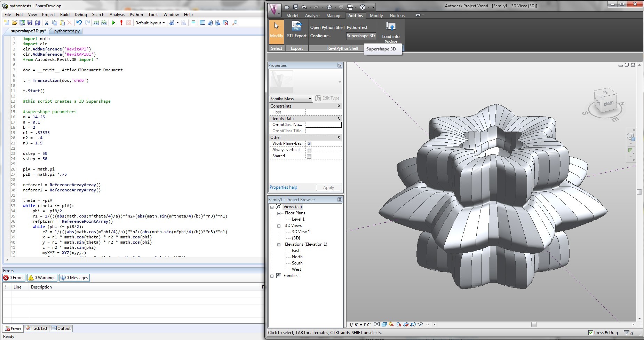Collapse the Views (all) tree node
Viewport: 644px width, 340px height.
pyautogui.click(x=272, y=207)
